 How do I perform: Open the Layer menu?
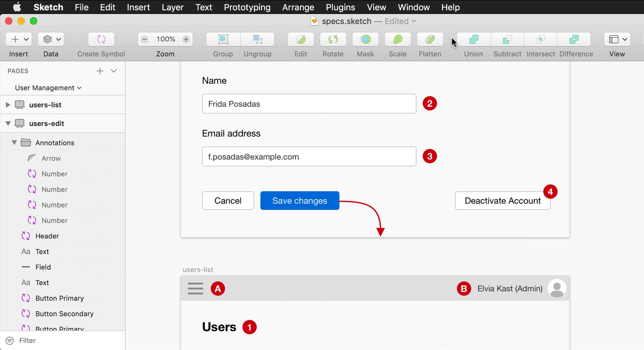[x=172, y=7]
